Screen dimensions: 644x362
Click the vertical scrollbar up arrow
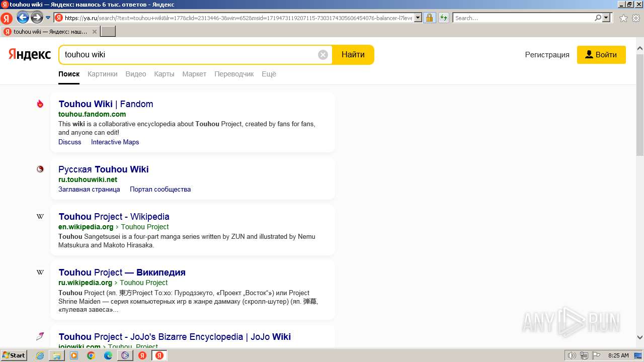pos(639,49)
